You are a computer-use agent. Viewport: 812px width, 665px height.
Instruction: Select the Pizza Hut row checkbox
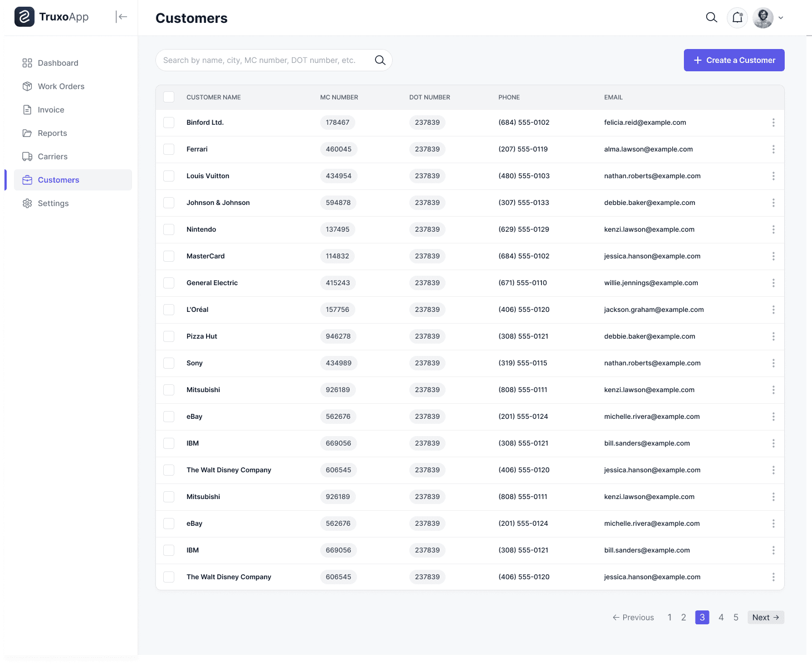tap(169, 336)
